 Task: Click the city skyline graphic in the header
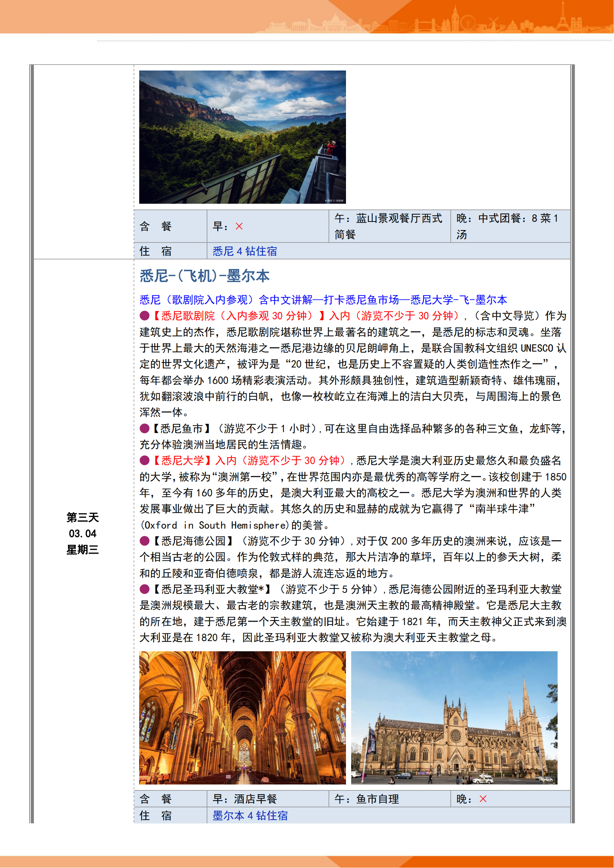tap(454, 19)
